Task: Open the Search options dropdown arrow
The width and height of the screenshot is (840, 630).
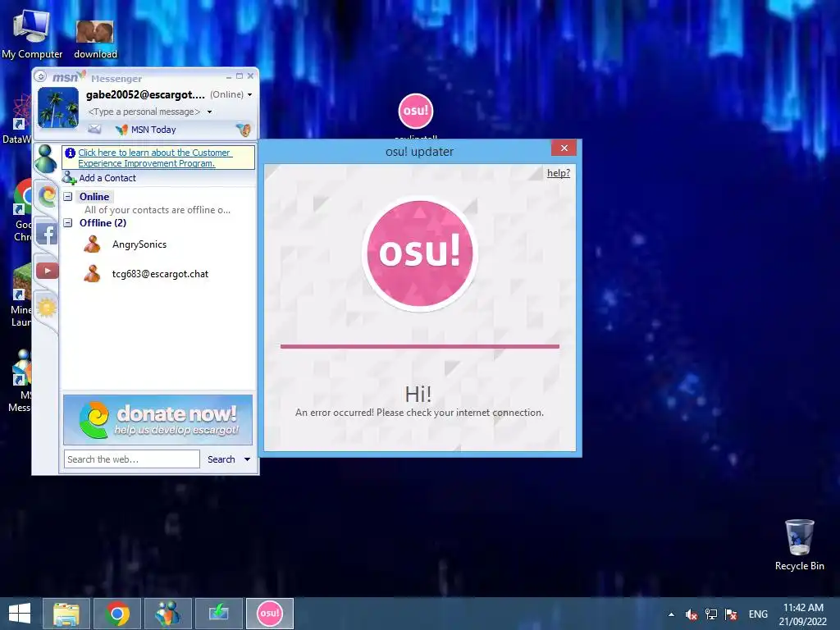Action: (x=247, y=459)
